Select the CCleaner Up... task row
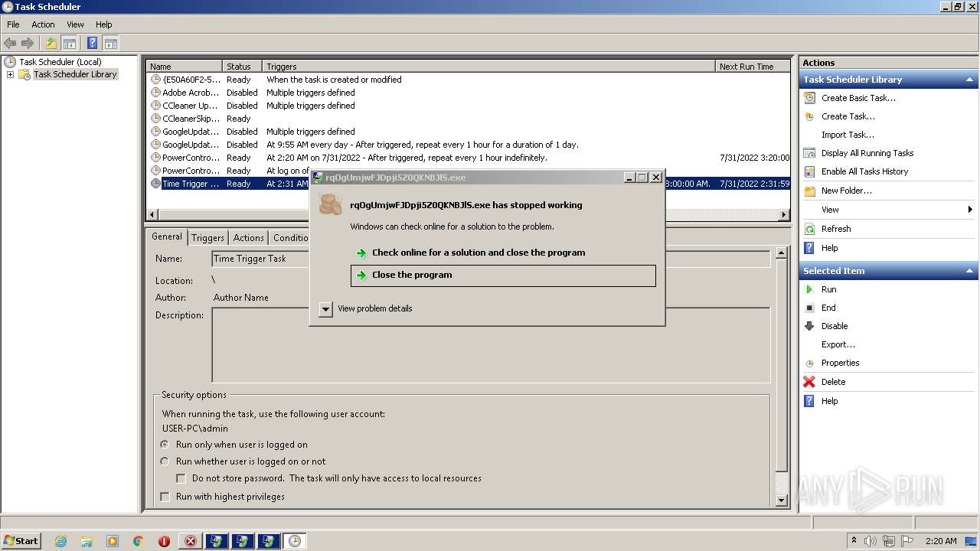Screen dimensions: 980x551 [468, 106]
